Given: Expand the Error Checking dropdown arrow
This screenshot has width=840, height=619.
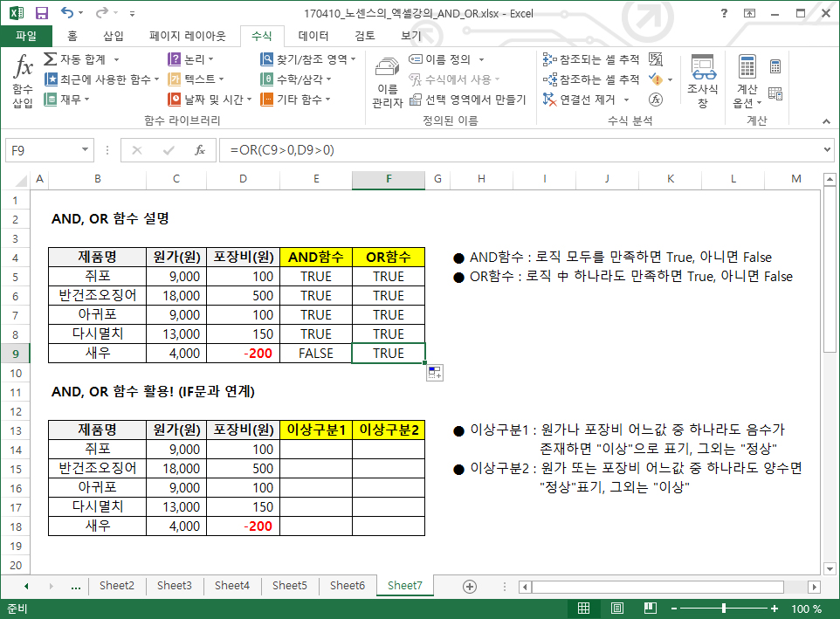Looking at the screenshot, I should point(671,79).
